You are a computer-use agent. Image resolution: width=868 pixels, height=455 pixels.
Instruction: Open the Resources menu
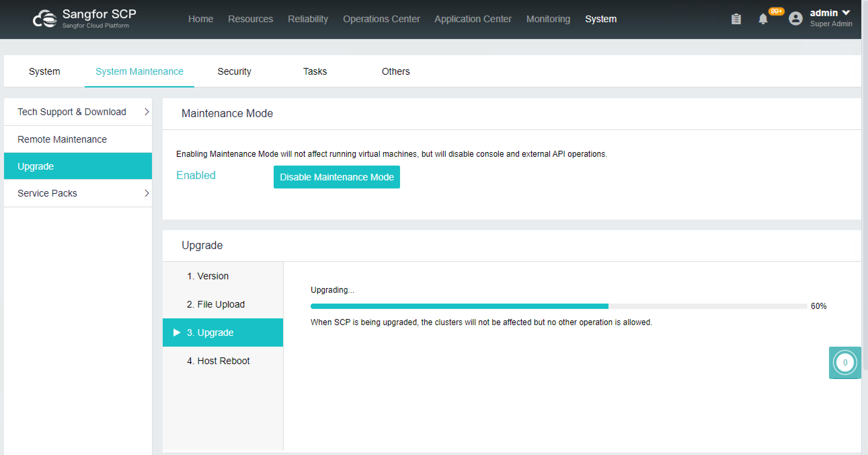[250, 19]
